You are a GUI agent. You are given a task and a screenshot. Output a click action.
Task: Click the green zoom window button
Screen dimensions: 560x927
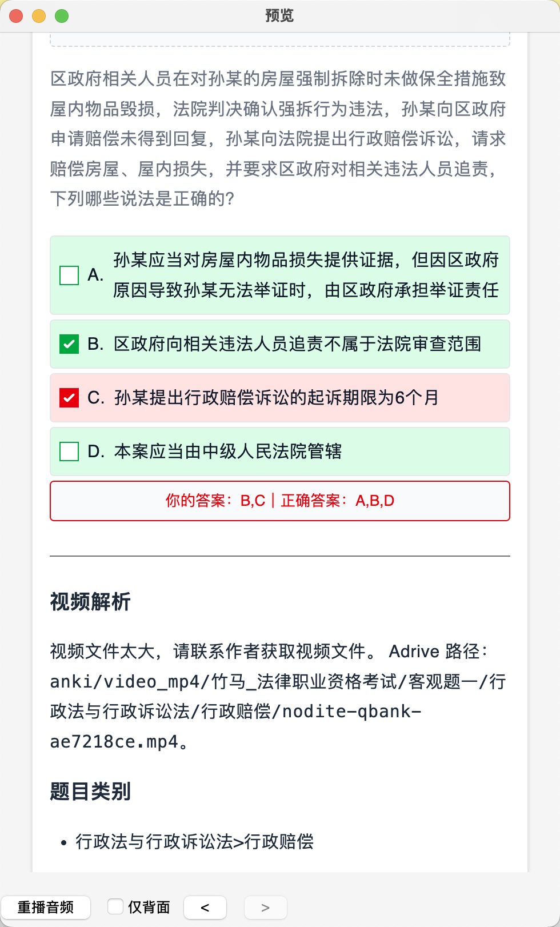[62, 16]
